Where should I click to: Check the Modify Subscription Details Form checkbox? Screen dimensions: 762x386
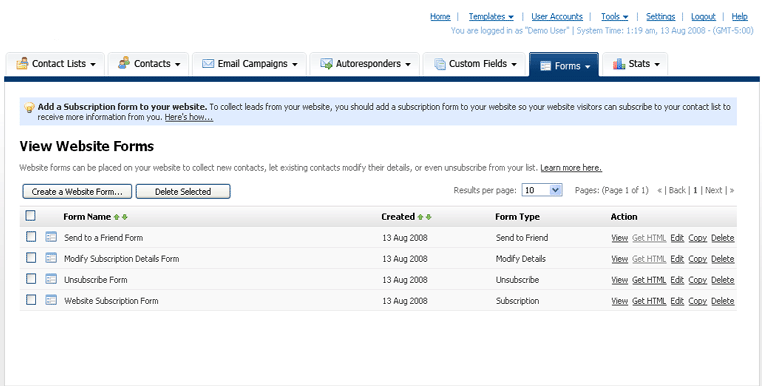click(31, 258)
